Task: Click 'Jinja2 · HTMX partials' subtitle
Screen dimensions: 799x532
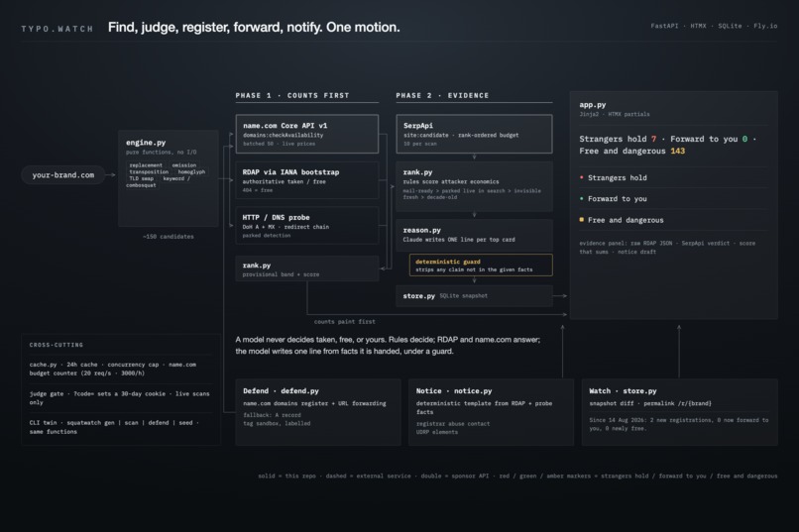Action: tap(615, 115)
